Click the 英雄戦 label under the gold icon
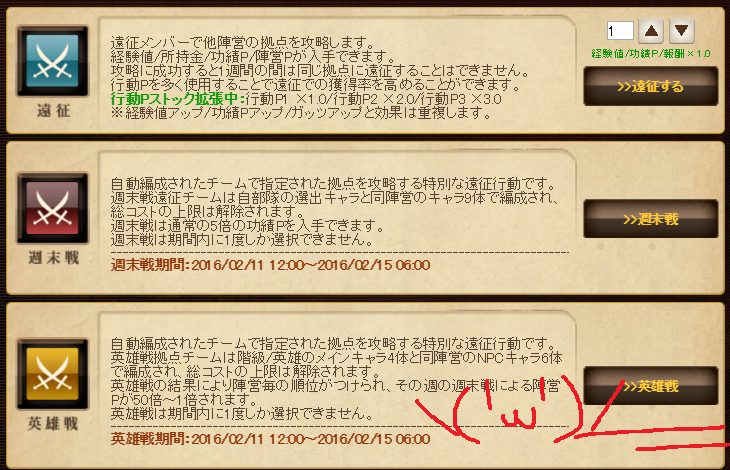This screenshot has height=470, width=730. point(53,423)
